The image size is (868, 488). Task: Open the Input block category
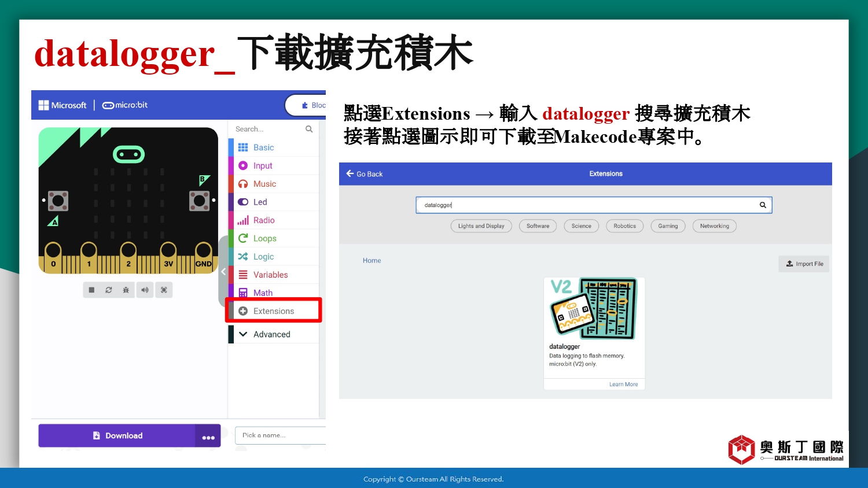click(274, 165)
